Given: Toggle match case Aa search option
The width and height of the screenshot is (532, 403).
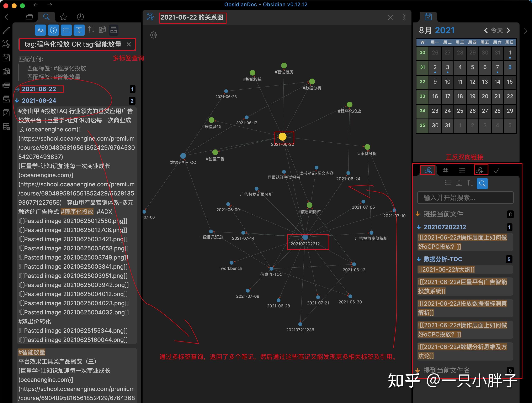Looking at the screenshot, I should 40,30.
